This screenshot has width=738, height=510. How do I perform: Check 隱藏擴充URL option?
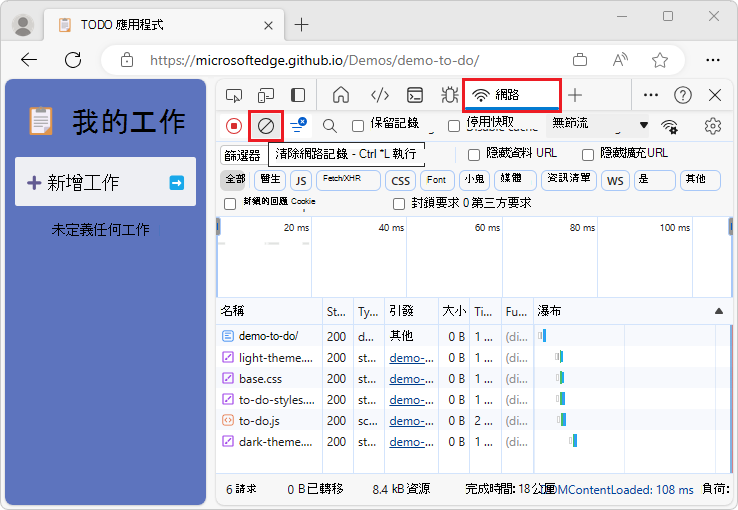(x=588, y=155)
